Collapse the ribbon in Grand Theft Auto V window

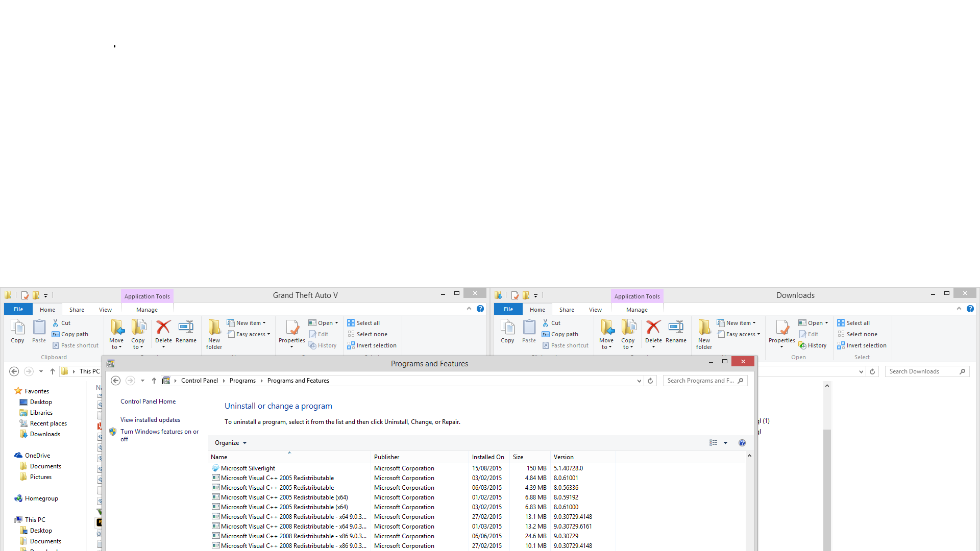click(469, 309)
